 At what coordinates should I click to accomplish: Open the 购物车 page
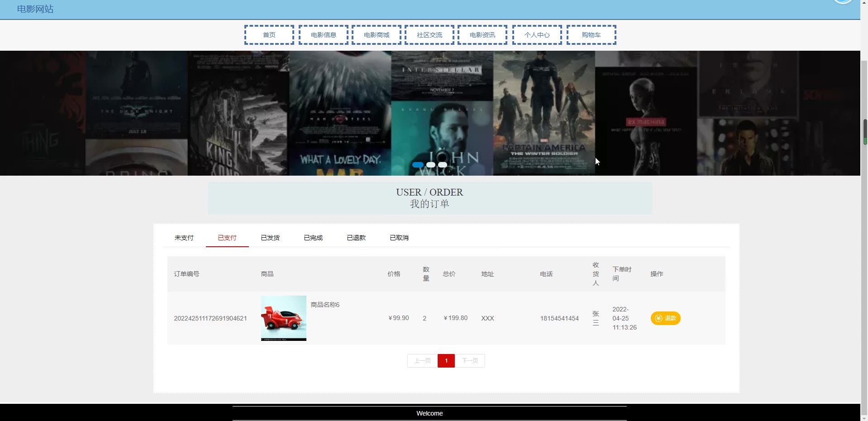[591, 35]
